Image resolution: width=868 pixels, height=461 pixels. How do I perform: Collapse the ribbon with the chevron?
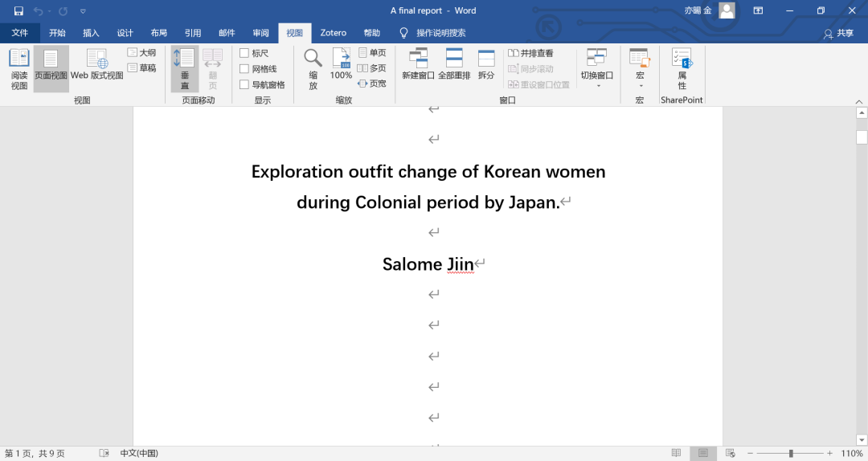(x=859, y=101)
